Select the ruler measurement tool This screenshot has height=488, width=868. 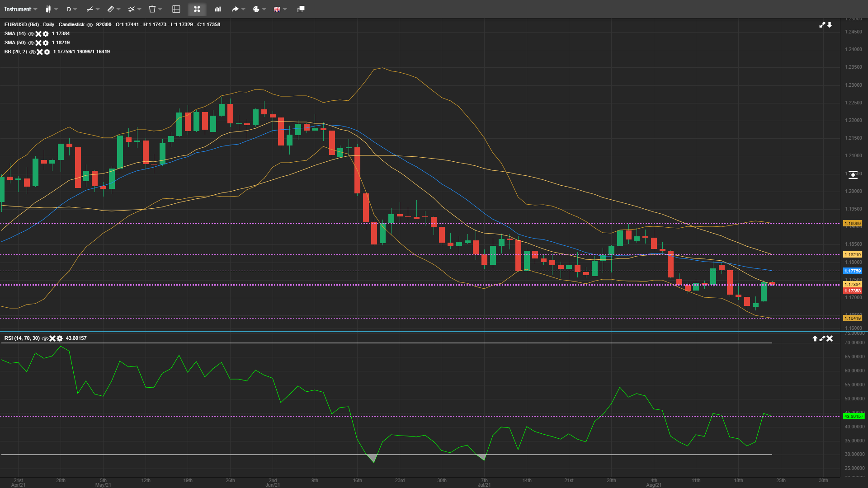[111, 9]
